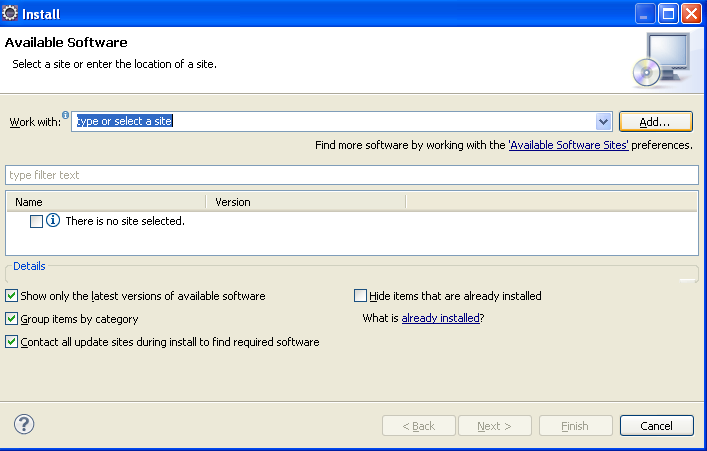The image size is (707, 451).
Task: Follow the 'already installed' link
Action: (x=440, y=319)
